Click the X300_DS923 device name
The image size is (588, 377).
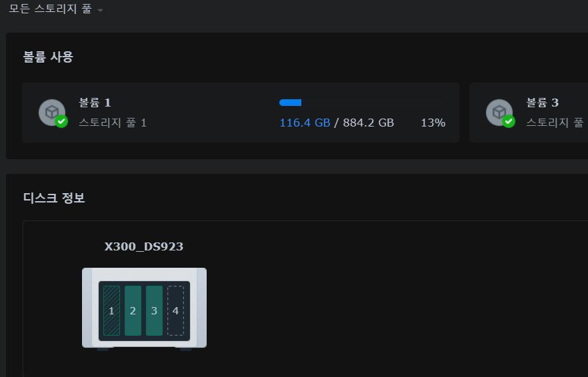[143, 246]
